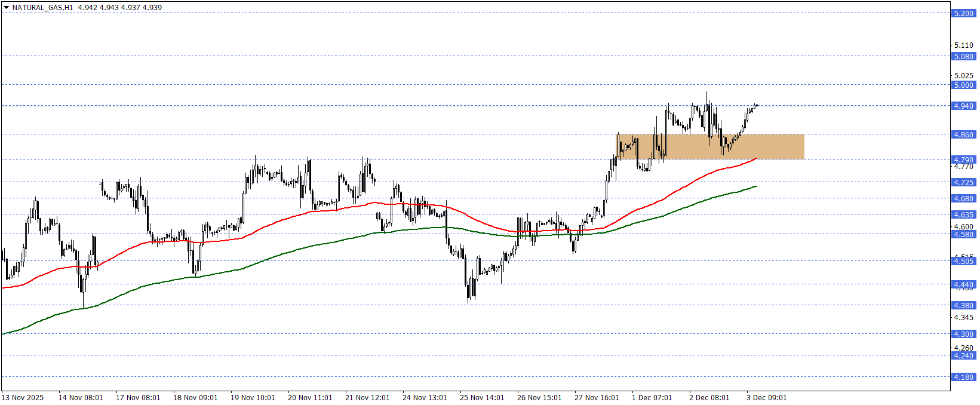
Task: Click the 3 Dec 09:01 time label
Action: point(766,398)
